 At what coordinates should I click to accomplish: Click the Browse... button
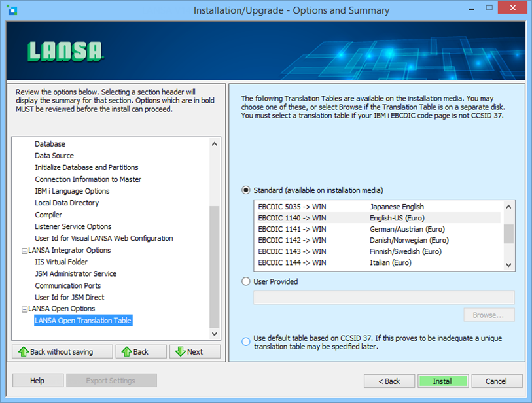tap(489, 315)
